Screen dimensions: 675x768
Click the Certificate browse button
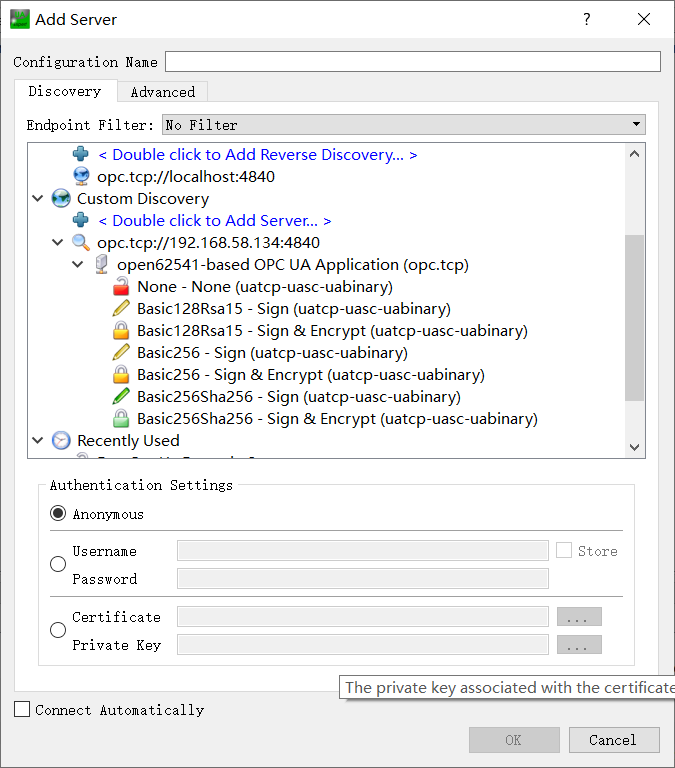pos(579,617)
